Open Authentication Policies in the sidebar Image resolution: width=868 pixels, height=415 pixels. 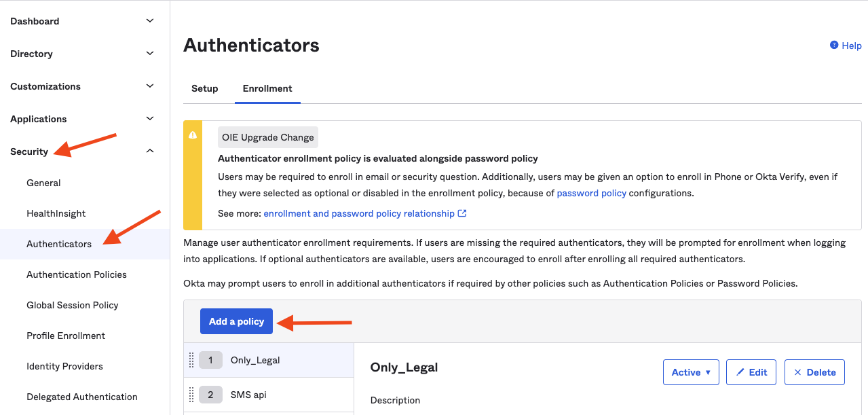coord(76,274)
